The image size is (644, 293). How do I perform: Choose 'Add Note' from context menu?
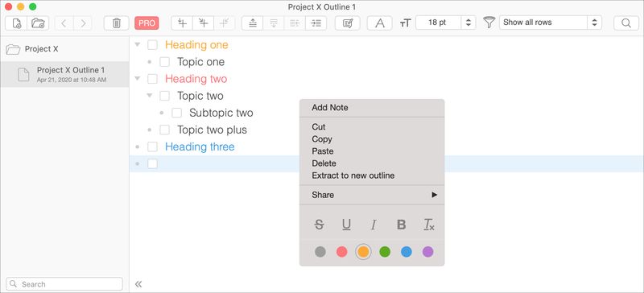(x=372, y=108)
